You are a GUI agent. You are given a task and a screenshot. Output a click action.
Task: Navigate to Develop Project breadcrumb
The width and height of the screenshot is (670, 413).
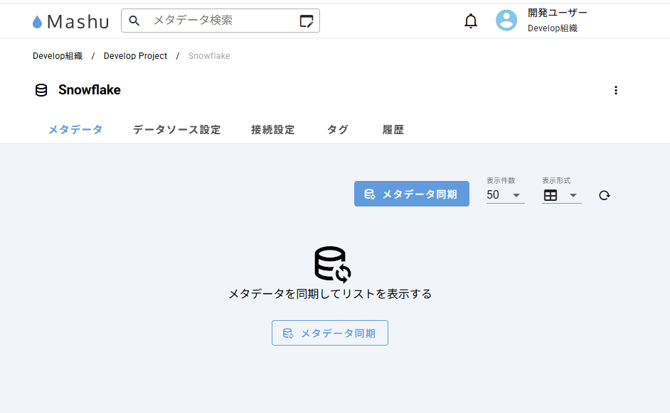[x=135, y=56]
